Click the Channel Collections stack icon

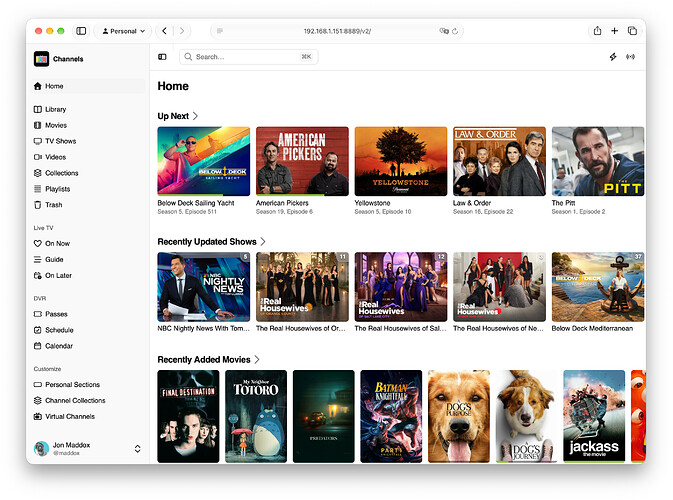coord(38,400)
